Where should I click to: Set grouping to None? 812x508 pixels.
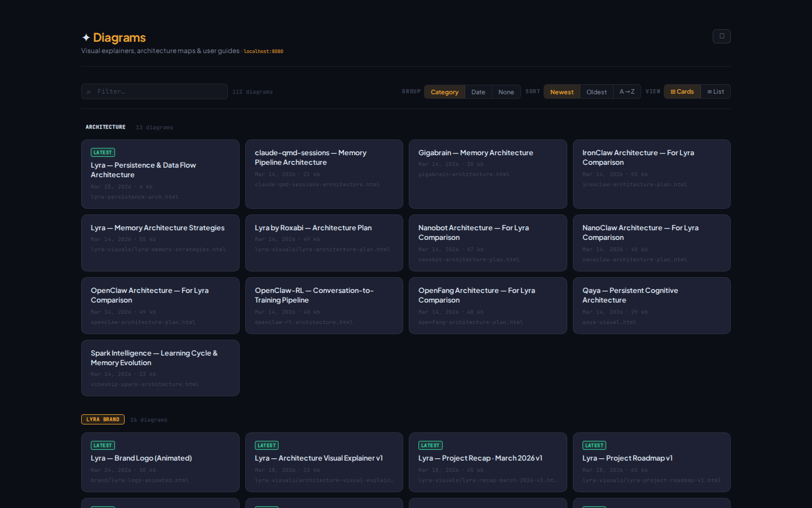(506, 91)
